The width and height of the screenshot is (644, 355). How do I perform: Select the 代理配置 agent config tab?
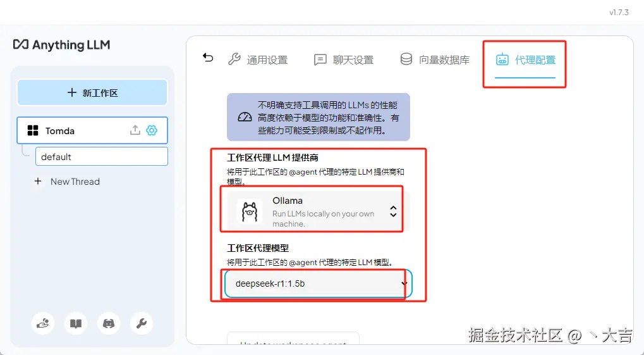(525, 59)
